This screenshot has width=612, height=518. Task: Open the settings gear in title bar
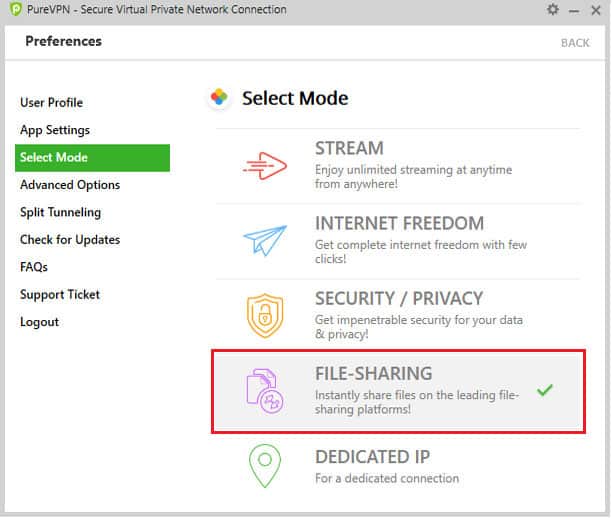click(553, 10)
